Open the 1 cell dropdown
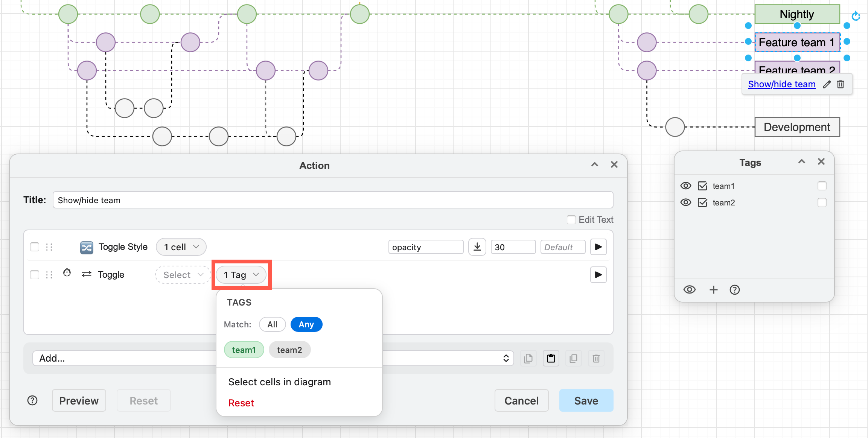The height and width of the screenshot is (438, 868). click(181, 247)
